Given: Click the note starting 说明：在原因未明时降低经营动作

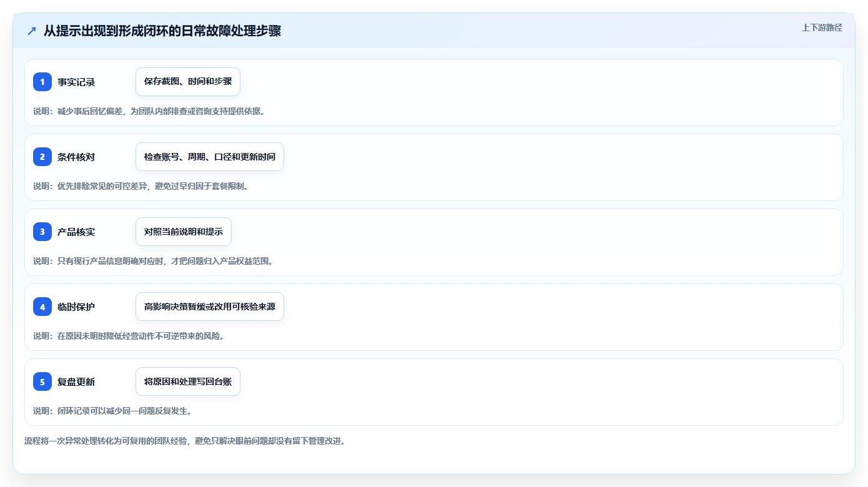Looking at the screenshot, I should coord(129,336).
